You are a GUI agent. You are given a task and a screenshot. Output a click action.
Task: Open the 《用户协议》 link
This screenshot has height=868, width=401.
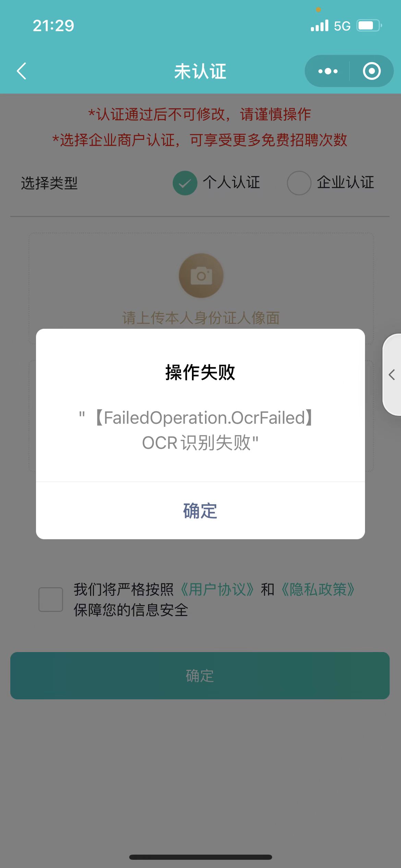tap(217, 590)
